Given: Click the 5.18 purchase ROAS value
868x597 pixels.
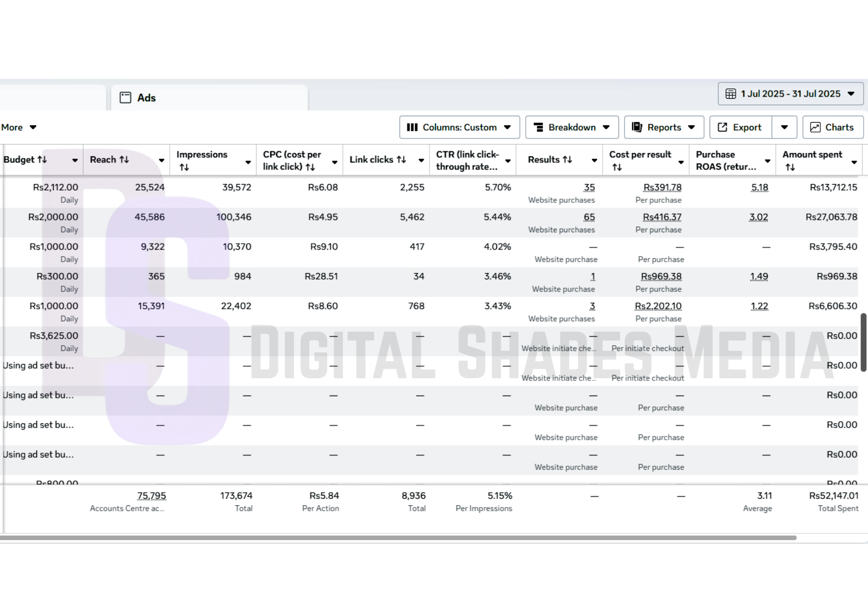Looking at the screenshot, I should coord(759,187).
